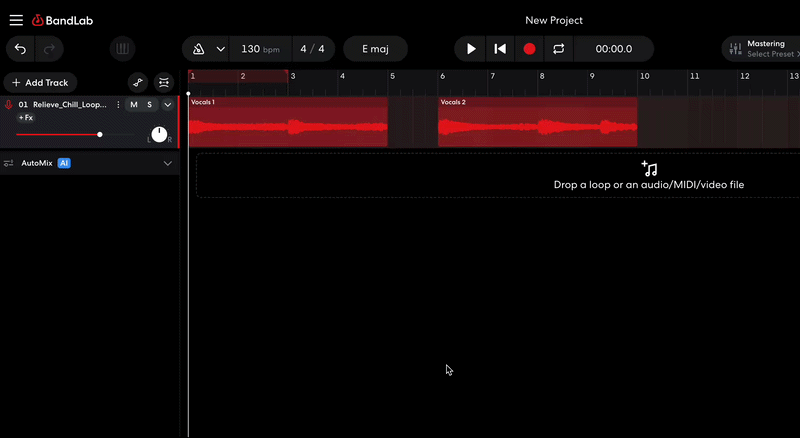Click the undo arrow icon

20,49
